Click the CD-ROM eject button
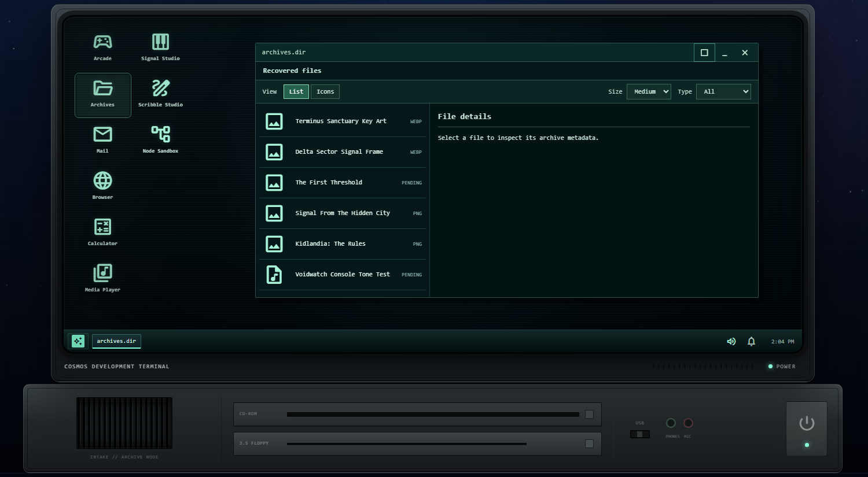Viewport: 868px width, 477px height. coord(589,414)
